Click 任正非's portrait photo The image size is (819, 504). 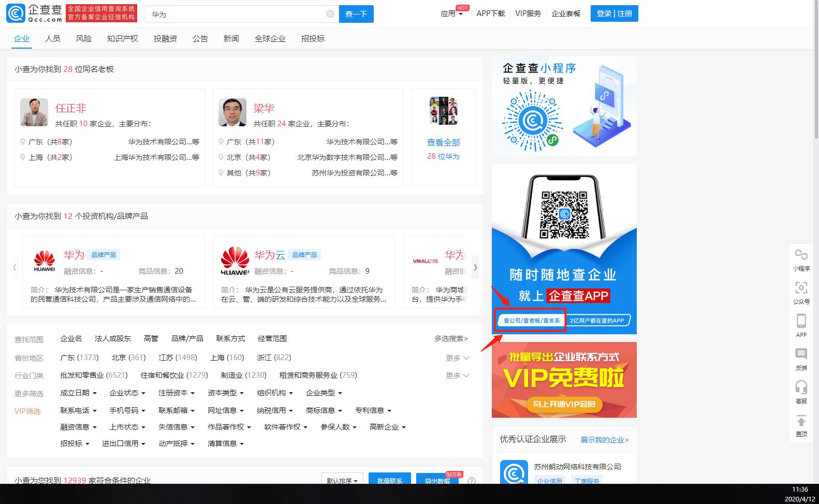tap(34, 112)
